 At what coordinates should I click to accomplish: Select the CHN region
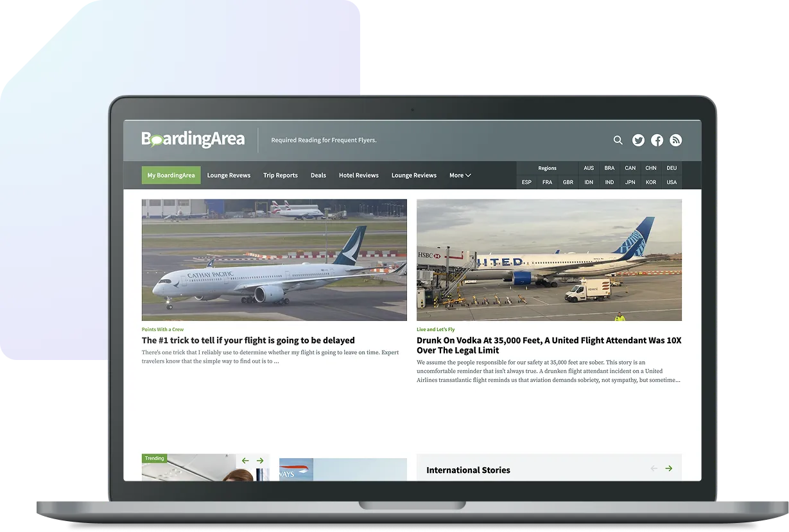(651, 168)
